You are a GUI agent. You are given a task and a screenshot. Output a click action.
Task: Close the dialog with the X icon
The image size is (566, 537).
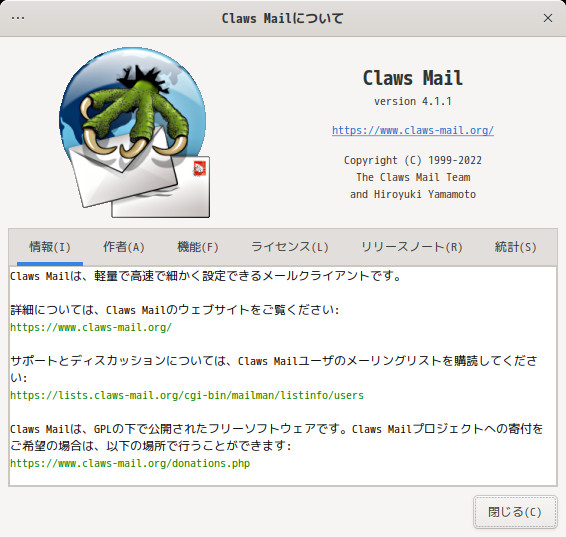pyautogui.click(x=548, y=18)
